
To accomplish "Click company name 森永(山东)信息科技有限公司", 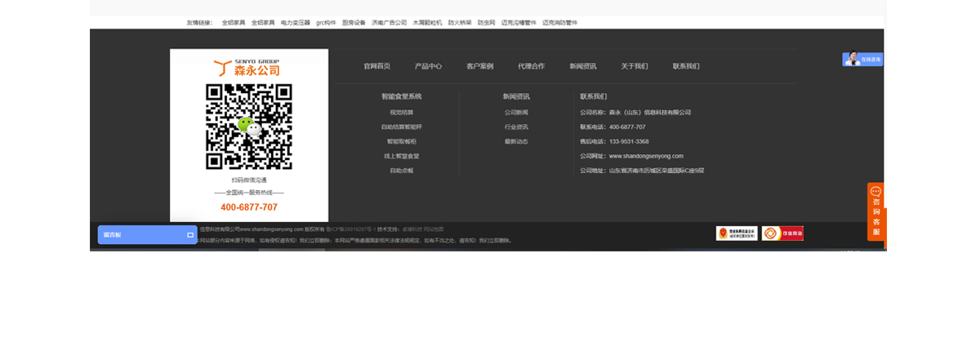I will (x=650, y=113).
